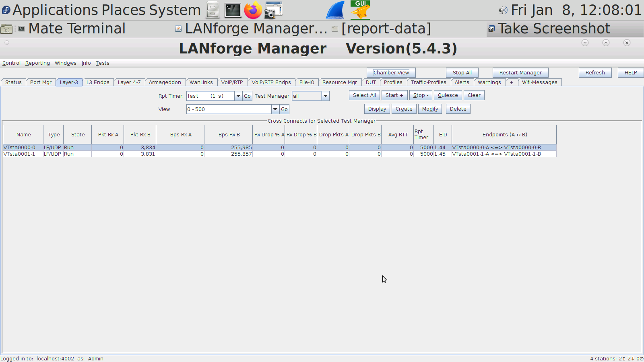Click the Stop - button
The height and width of the screenshot is (362, 644).
pos(421,95)
